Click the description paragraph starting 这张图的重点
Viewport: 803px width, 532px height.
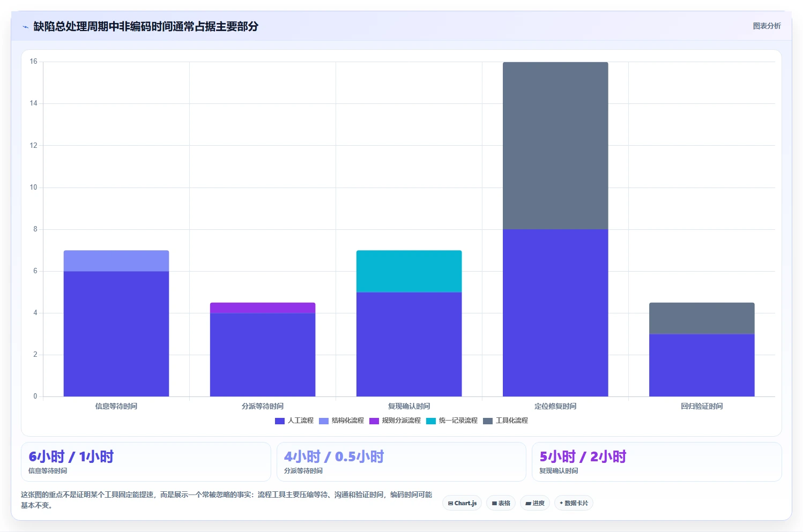(226, 500)
